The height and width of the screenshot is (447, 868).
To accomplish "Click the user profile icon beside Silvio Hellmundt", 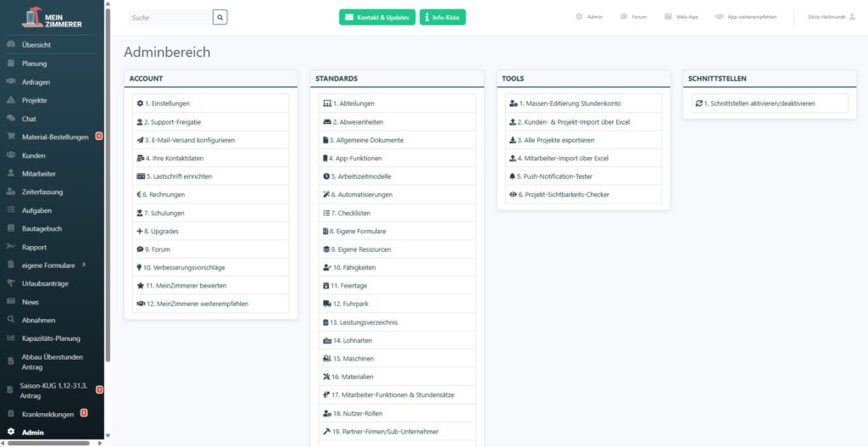I will click(853, 17).
